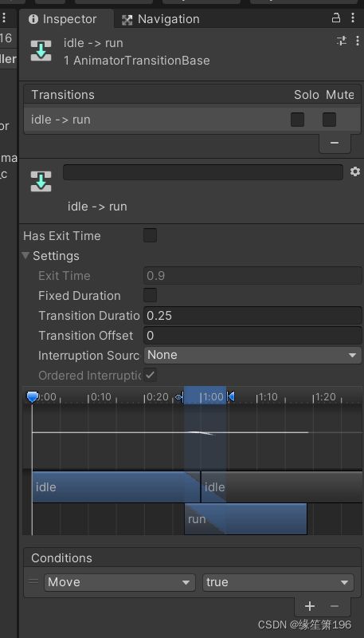Click the timeline playhead marker at 0:00
The height and width of the screenshot is (638, 364).
pyautogui.click(x=32, y=396)
